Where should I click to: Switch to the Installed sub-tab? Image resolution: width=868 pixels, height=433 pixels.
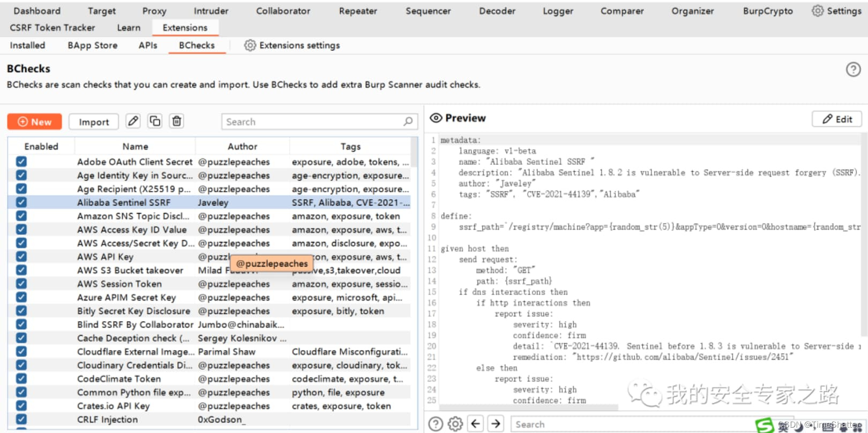coord(27,45)
